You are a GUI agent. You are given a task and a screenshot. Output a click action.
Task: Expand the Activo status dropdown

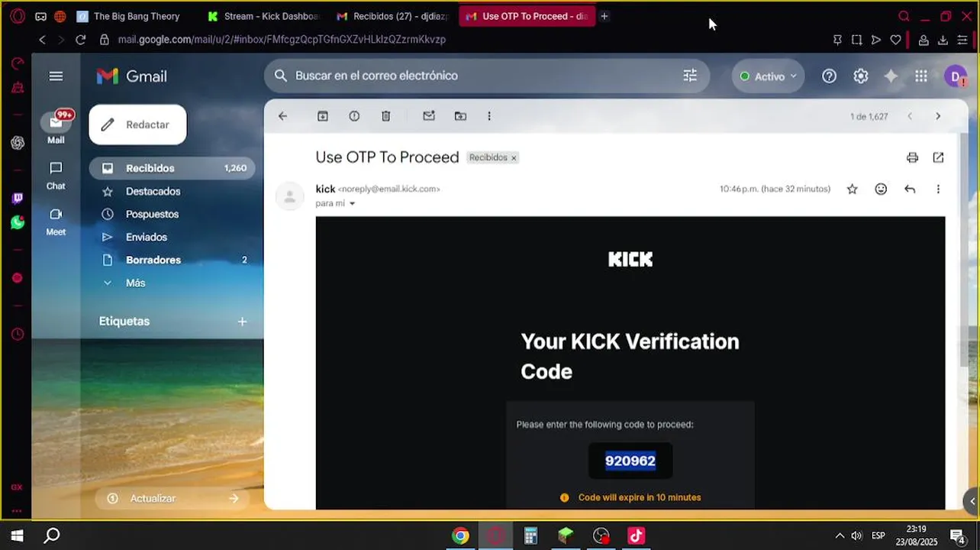click(767, 76)
